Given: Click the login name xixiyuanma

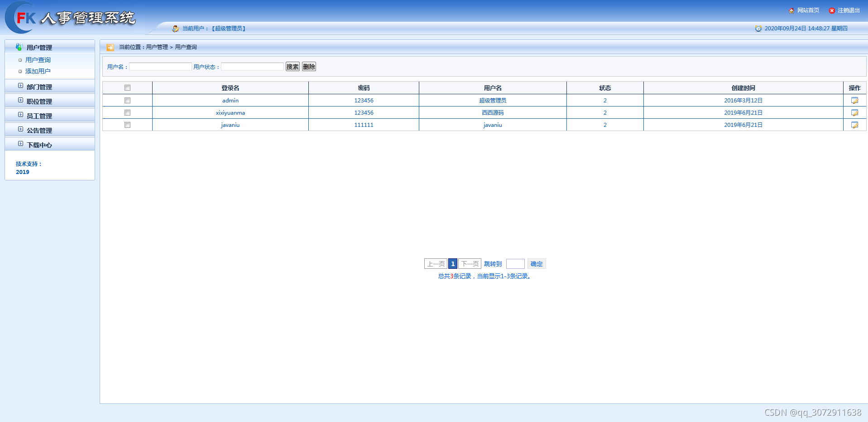Looking at the screenshot, I should click(230, 112).
